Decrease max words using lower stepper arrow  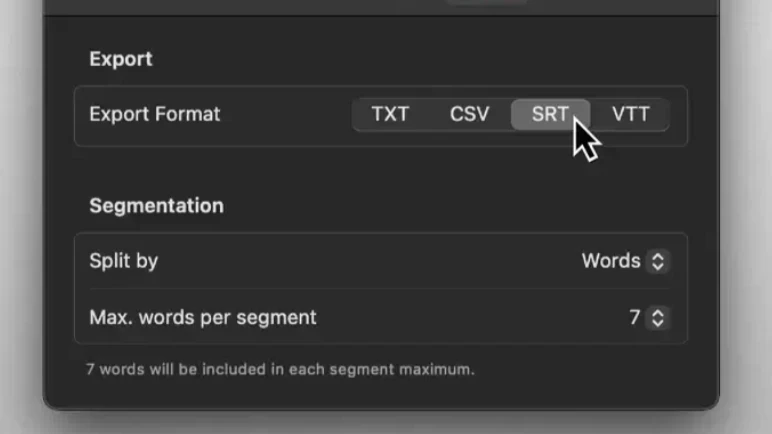click(658, 324)
